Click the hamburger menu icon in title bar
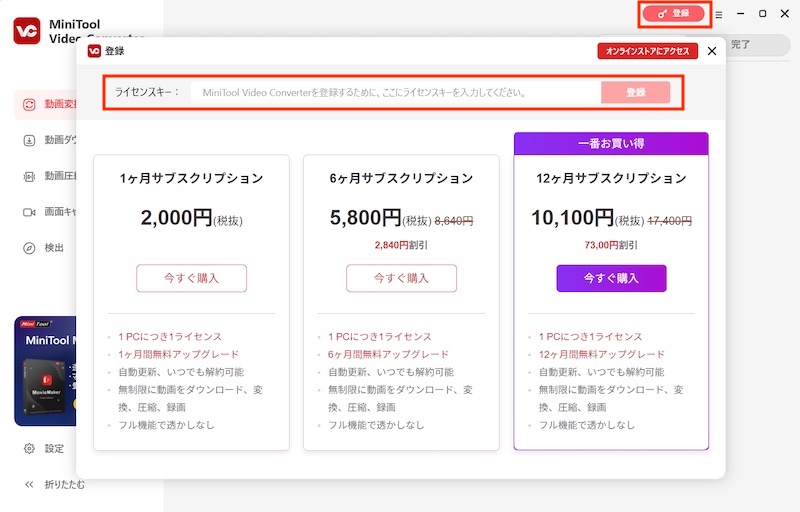Viewport: 800px width, 512px height. click(x=719, y=15)
